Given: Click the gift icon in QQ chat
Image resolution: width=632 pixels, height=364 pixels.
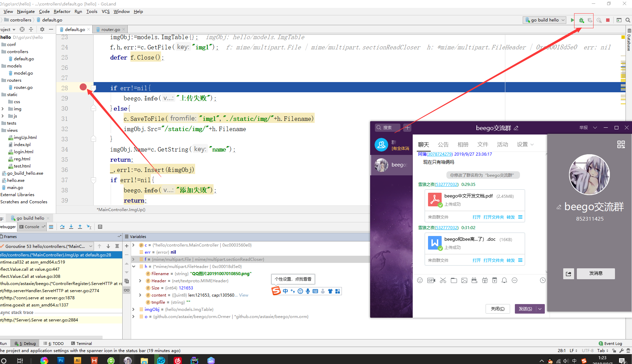Looking at the screenshot, I should 485,280.
